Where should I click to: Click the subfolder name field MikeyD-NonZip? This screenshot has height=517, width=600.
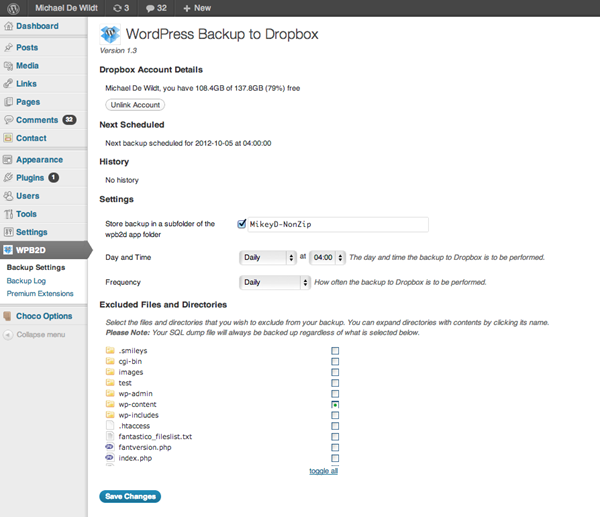(338, 224)
